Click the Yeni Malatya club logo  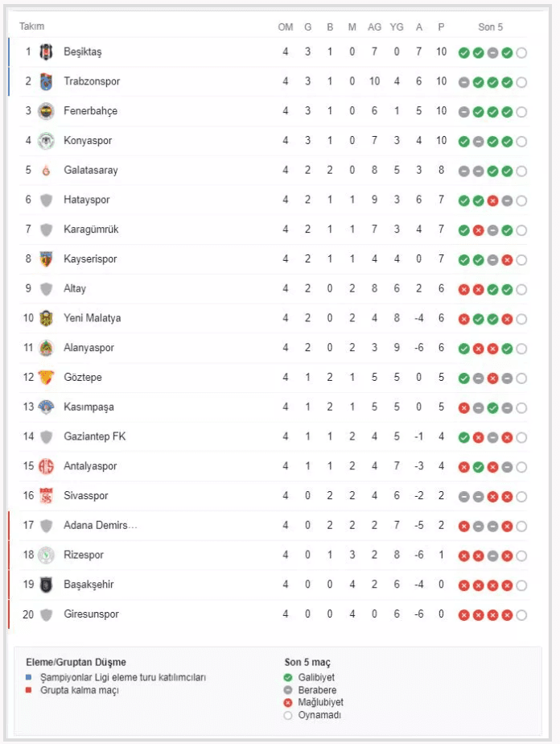(46, 318)
